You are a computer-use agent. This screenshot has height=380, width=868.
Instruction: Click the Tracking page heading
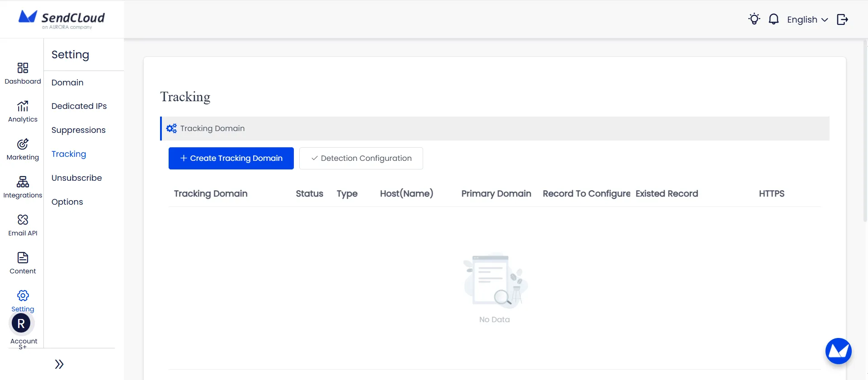point(185,97)
